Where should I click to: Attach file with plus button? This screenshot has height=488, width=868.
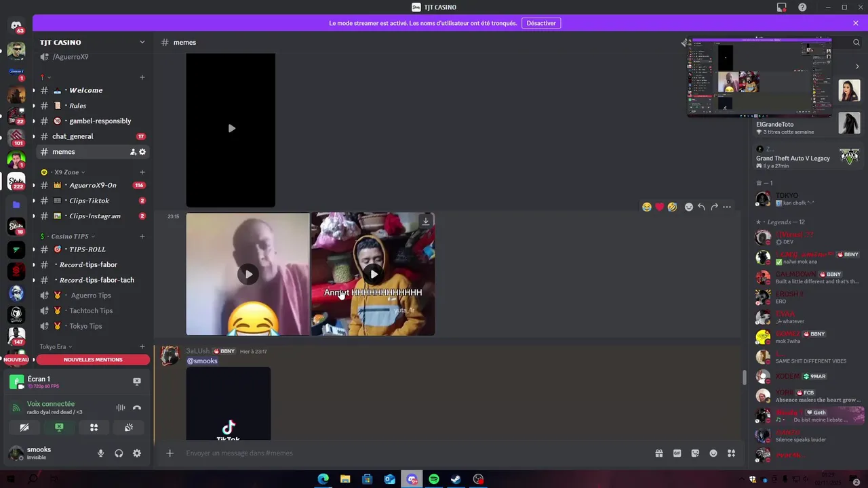point(170,453)
